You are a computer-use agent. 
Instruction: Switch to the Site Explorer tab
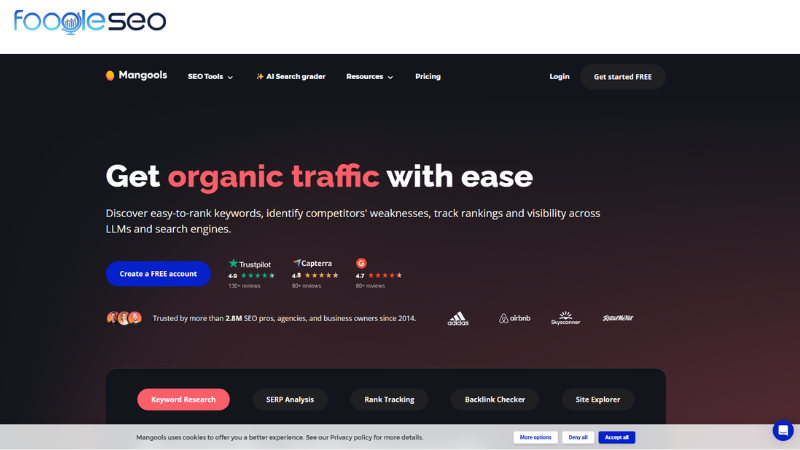(x=598, y=399)
